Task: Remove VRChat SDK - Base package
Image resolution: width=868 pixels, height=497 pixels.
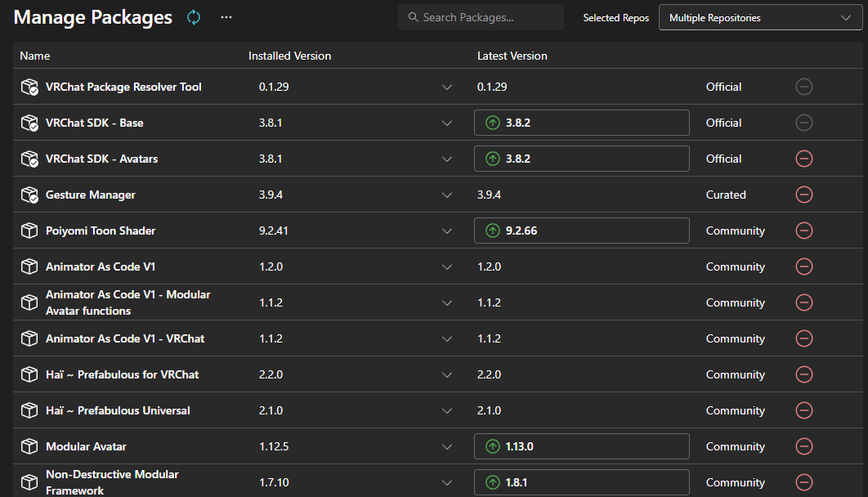Action: point(803,123)
